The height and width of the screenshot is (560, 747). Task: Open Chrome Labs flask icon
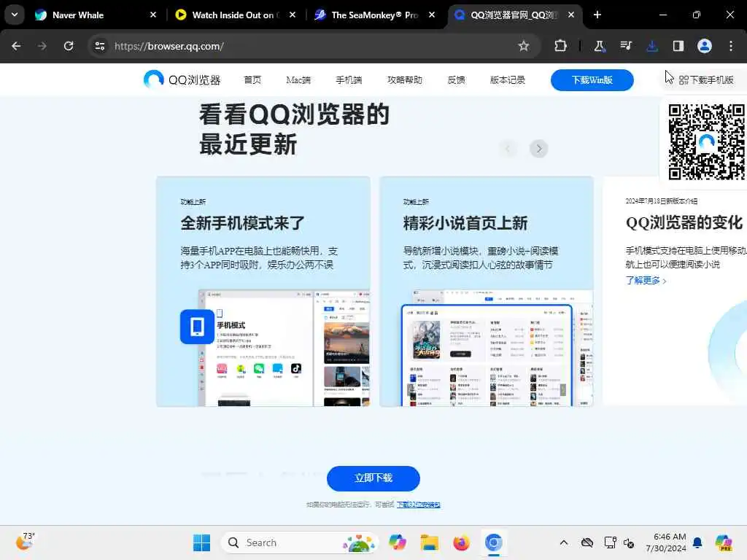(x=600, y=46)
